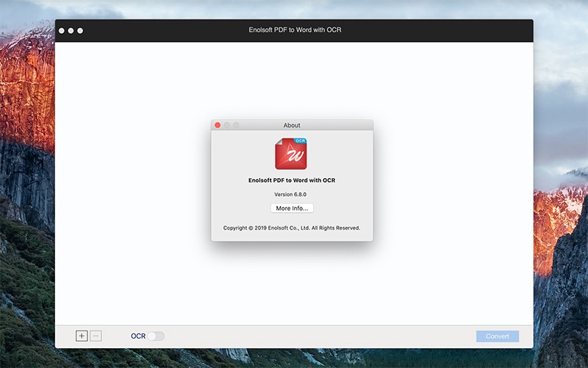Screen dimensions: 588x368
Task: Click the About dialog title
Action: click(292, 125)
